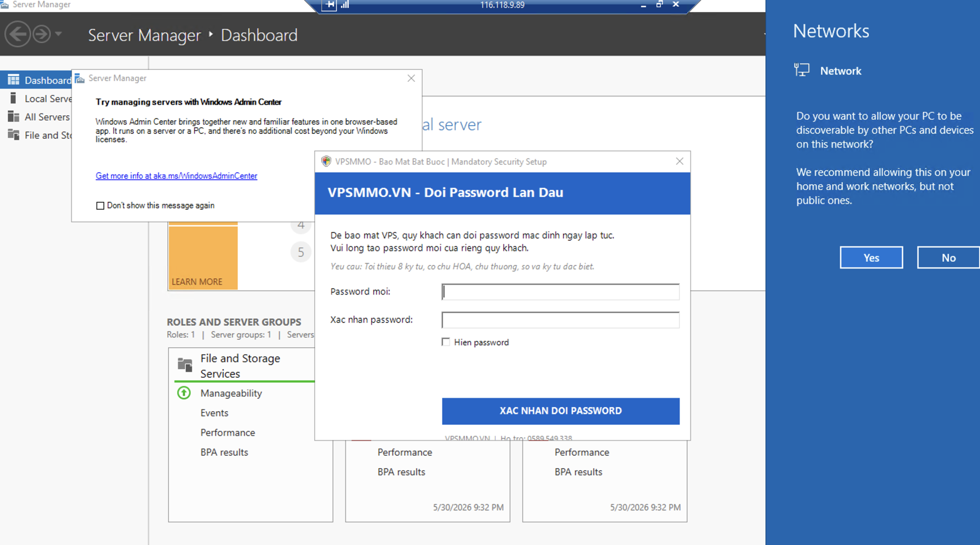
Task: Click the 'ROLES AND SERVER GROUPS' heading
Action: pos(234,322)
